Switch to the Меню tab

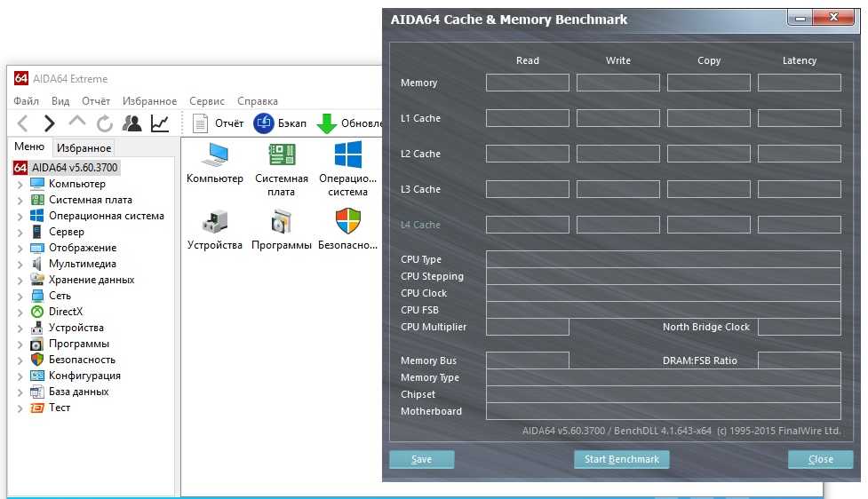pyautogui.click(x=29, y=147)
